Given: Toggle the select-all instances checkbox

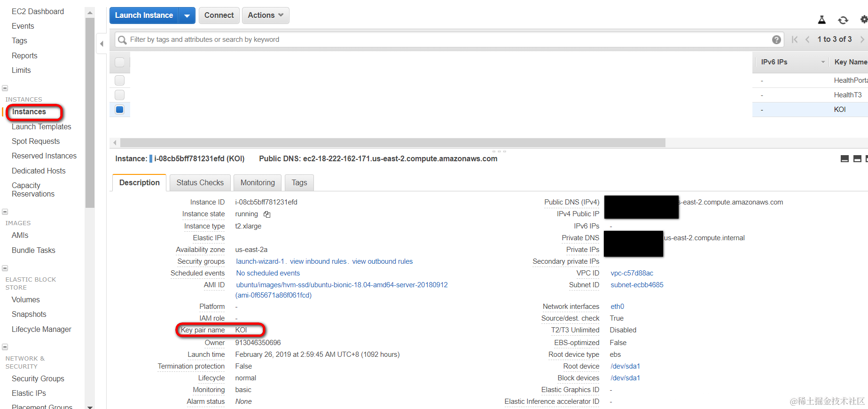Looking at the screenshot, I should (x=120, y=62).
